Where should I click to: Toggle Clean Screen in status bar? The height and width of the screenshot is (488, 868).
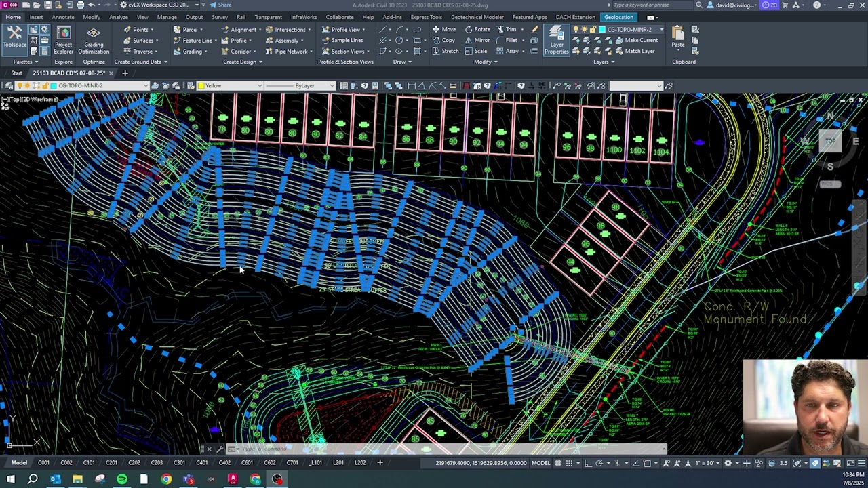coord(850,463)
